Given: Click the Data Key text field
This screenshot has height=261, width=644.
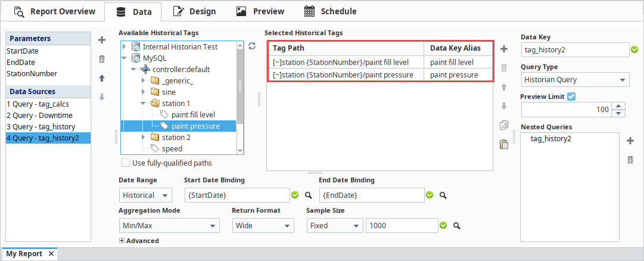Looking at the screenshot, I should (574, 49).
